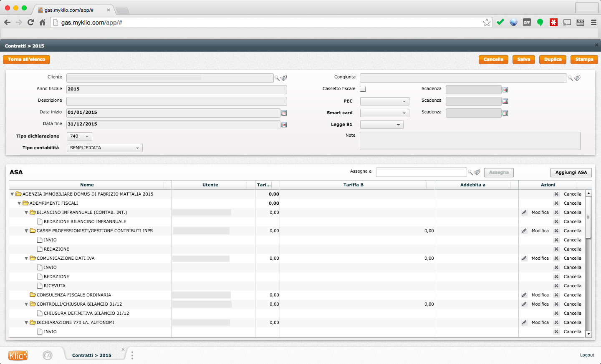601x364 pixels.
Task: Open the Cliente search magnifier icon
Action: (277, 78)
